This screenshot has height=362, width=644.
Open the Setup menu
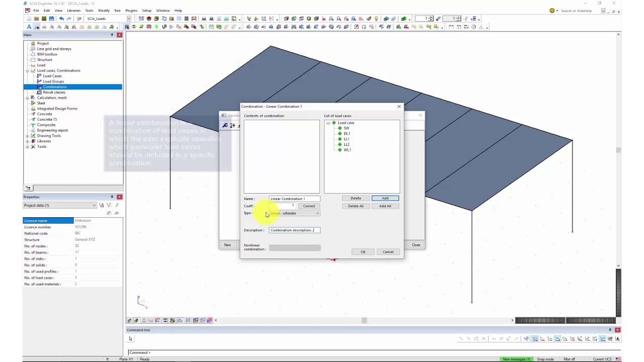point(146,11)
